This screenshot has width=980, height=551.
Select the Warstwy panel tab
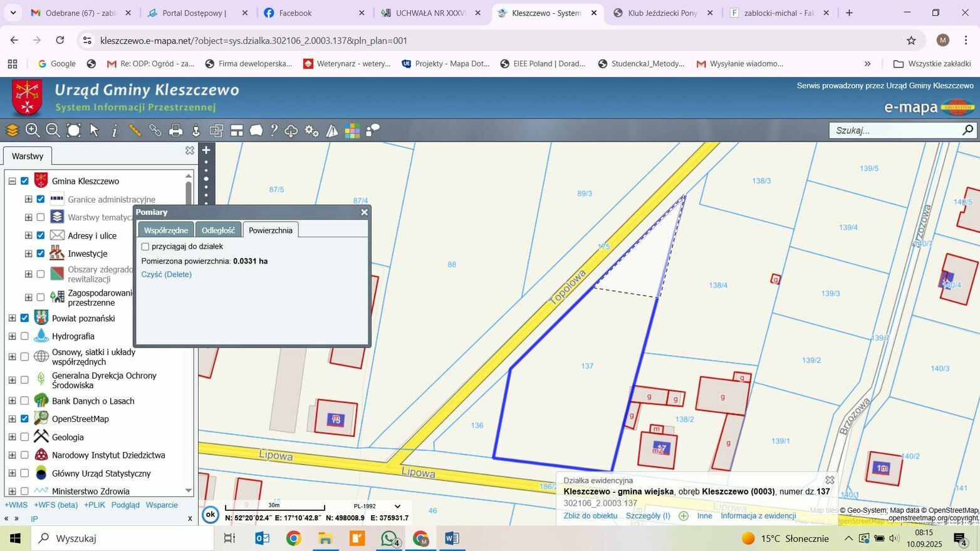[28, 156]
